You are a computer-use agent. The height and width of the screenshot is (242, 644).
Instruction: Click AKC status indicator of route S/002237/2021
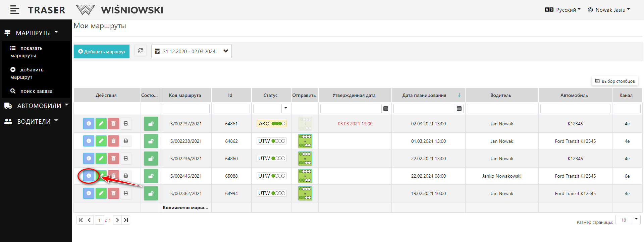point(271,124)
